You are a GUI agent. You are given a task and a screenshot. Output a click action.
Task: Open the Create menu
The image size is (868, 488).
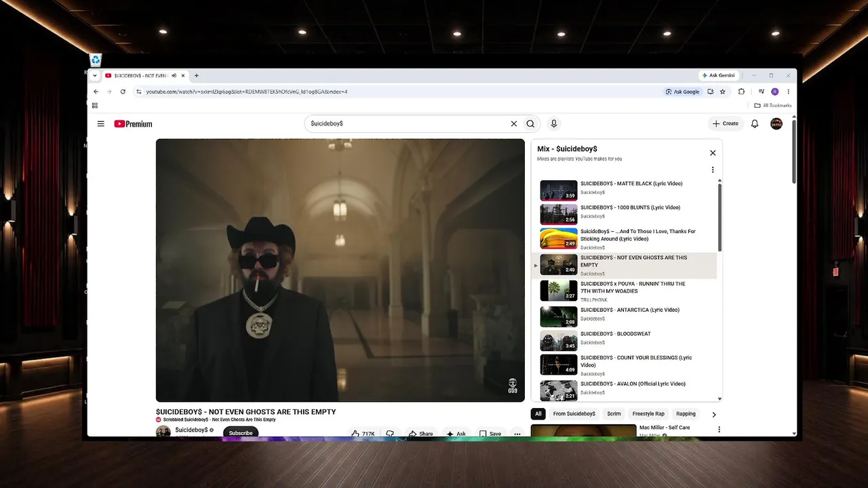[x=725, y=123]
